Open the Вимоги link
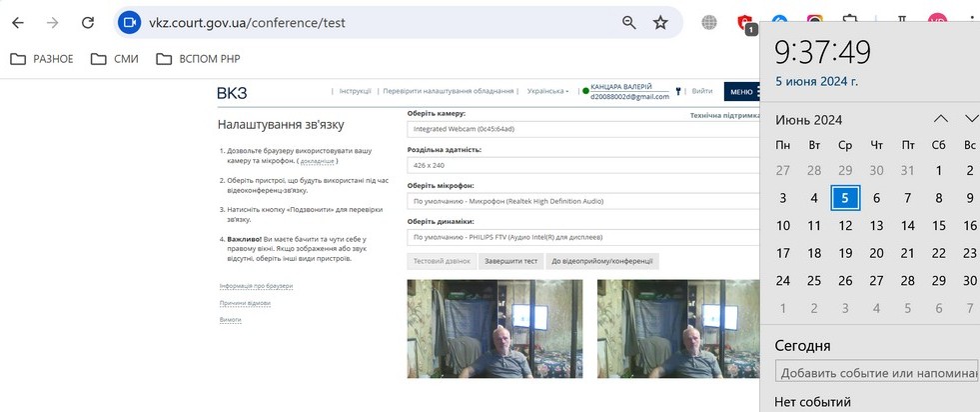980x412 pixels. [x=230, y=319]
